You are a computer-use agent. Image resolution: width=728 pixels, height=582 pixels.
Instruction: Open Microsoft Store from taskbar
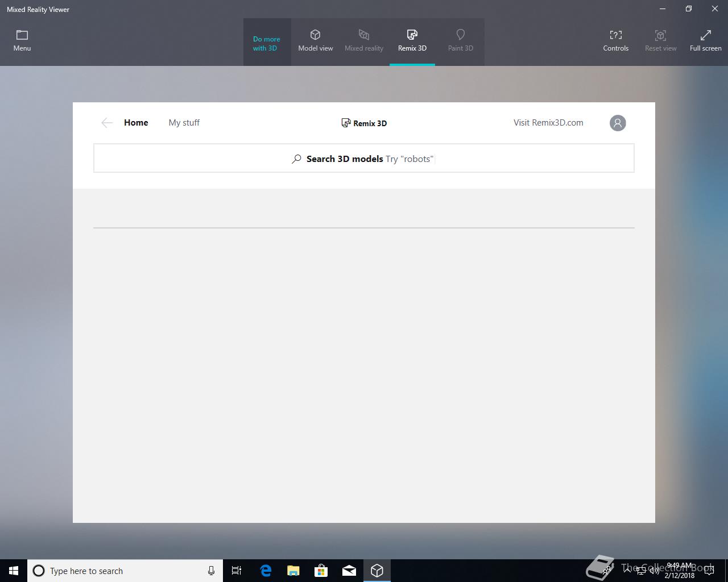[x=321, y=571]
